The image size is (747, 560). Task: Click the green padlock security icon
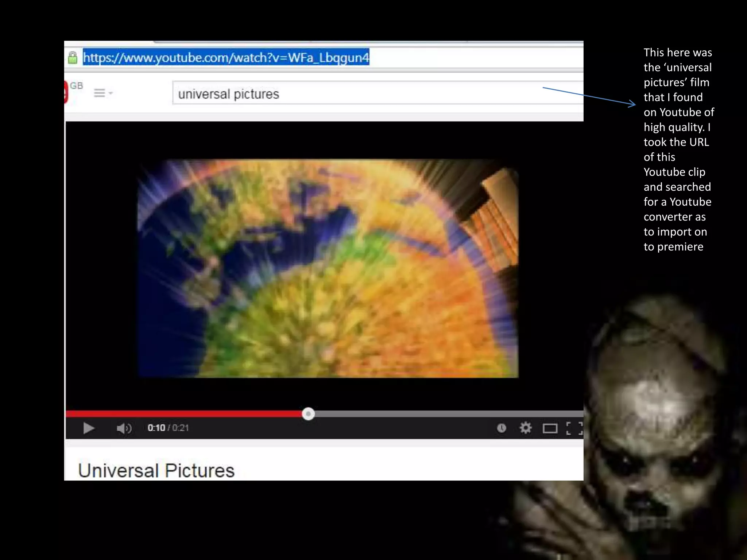(x=73, y=58)
